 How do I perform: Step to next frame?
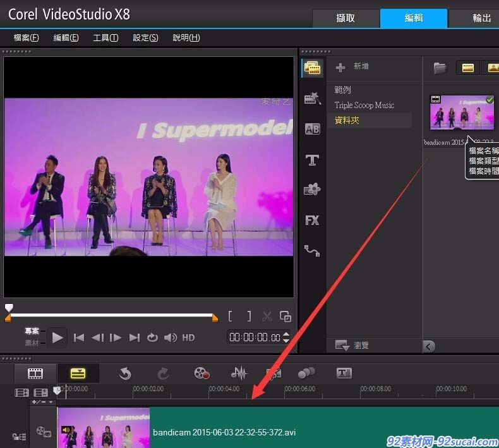tap(115, 337)
